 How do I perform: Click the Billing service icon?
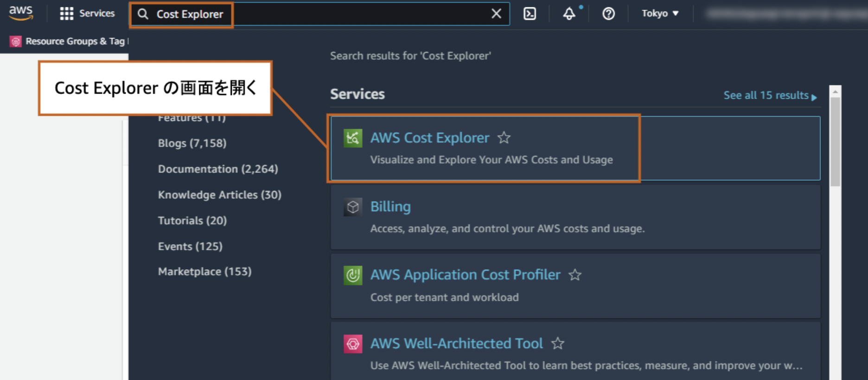[353, 207]
